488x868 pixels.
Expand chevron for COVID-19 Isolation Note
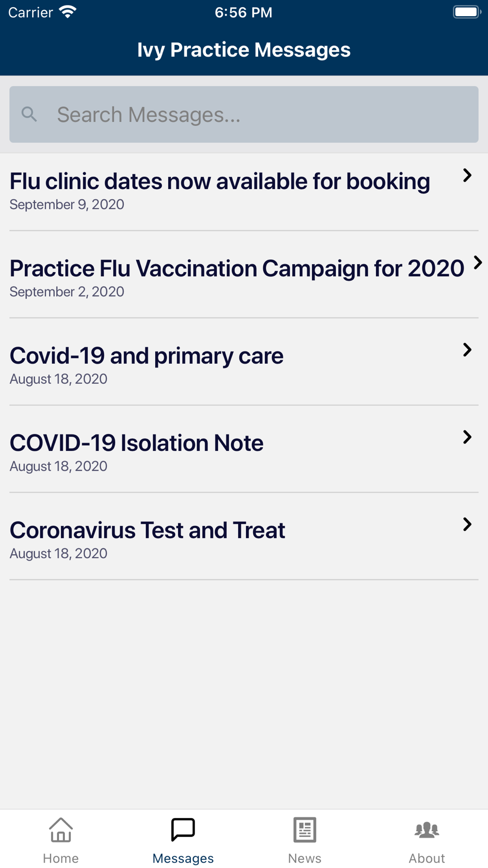(467, 437)
